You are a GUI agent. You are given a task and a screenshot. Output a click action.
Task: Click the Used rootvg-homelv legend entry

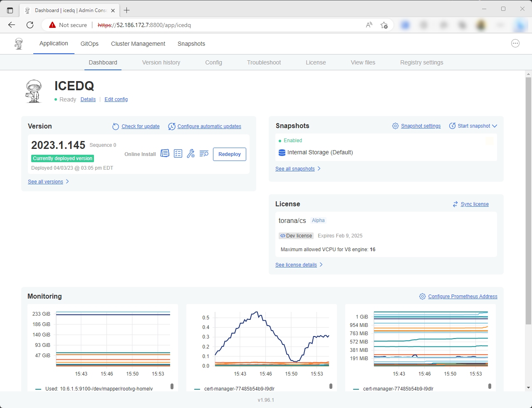click(99, 389)
